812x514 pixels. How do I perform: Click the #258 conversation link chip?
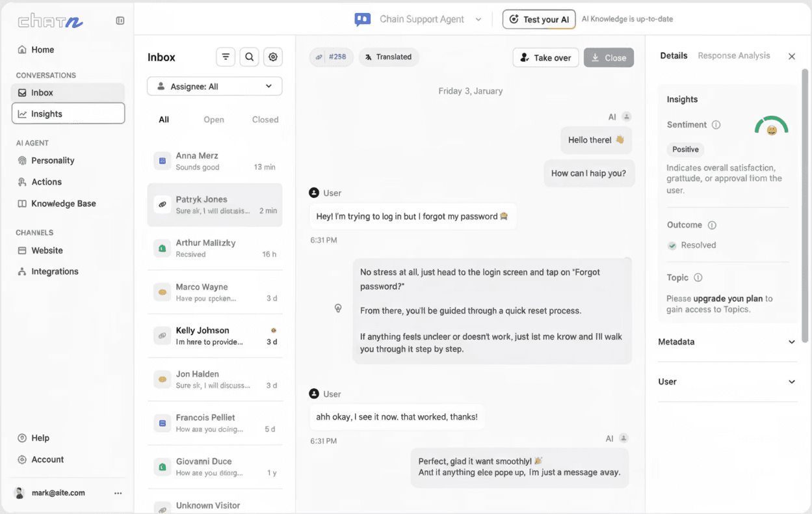331,57
